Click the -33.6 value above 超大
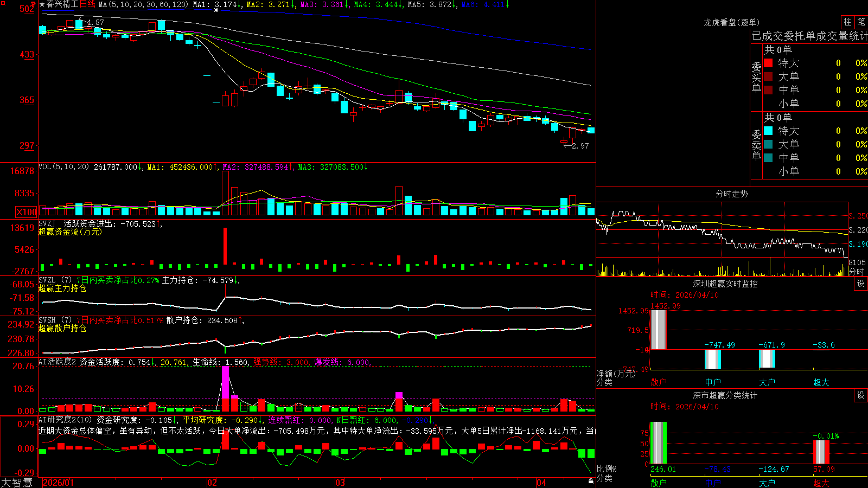868x488 pixels. pyautogui.click(x=824, y=345)
